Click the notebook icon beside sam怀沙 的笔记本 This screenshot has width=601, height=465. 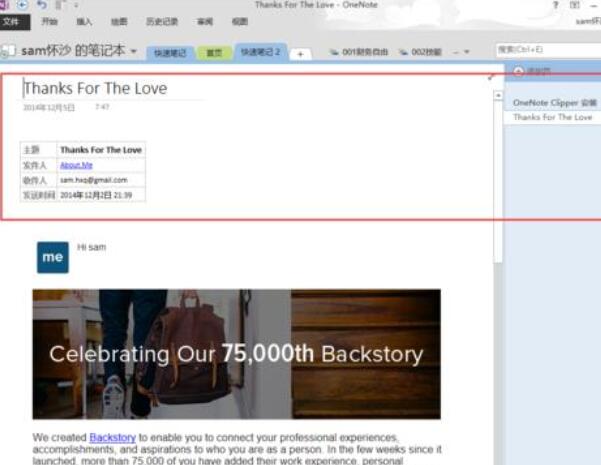[x=9, y=50]
